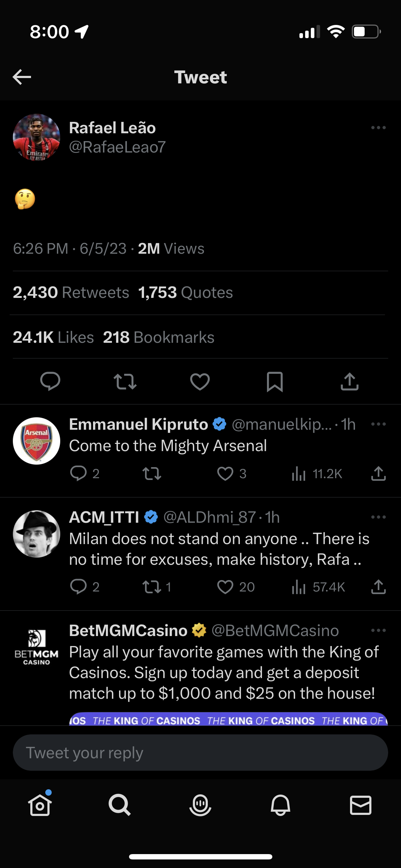View the 2,430 Retweets list
Viewport: 401px width, 868px height.
(x=71, y=293)
